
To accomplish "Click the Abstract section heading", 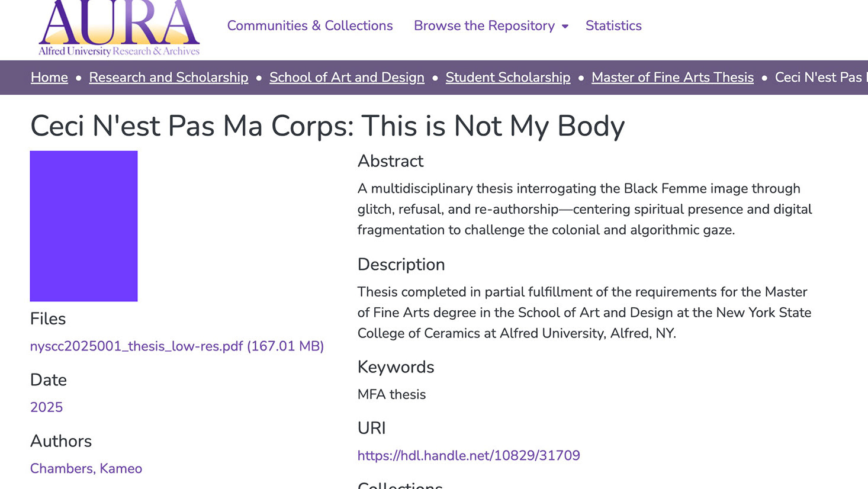I will coord(390,161).
